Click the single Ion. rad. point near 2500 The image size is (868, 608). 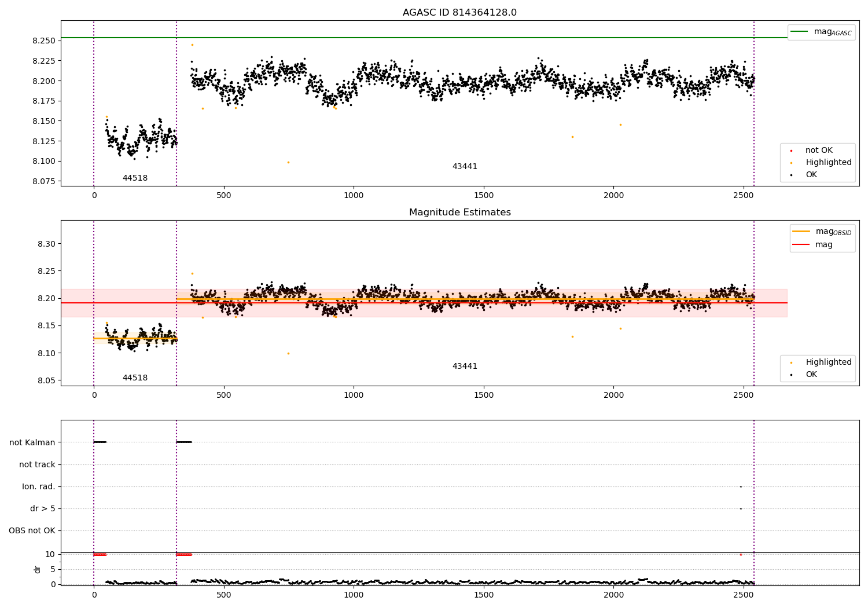(x=741, y=486)
